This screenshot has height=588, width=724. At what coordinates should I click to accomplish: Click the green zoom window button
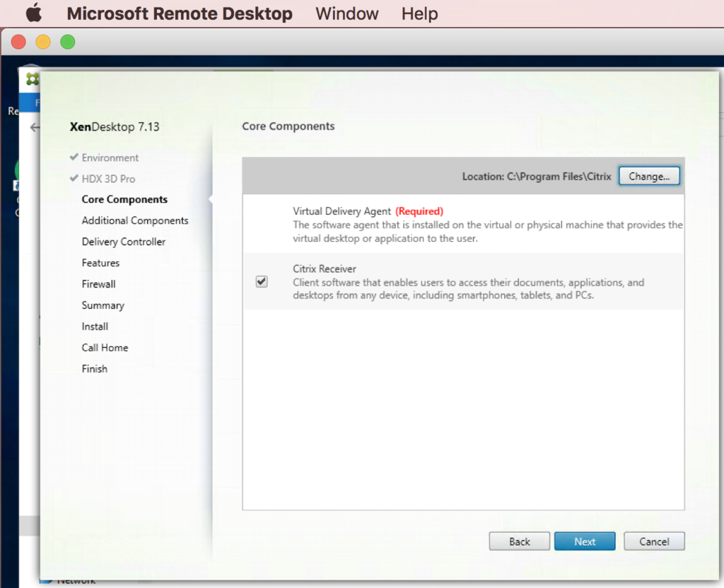click(x=67, y=42)
